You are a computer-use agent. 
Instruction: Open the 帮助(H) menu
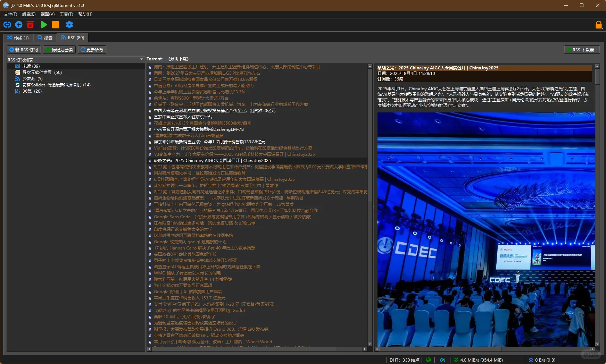85,14
